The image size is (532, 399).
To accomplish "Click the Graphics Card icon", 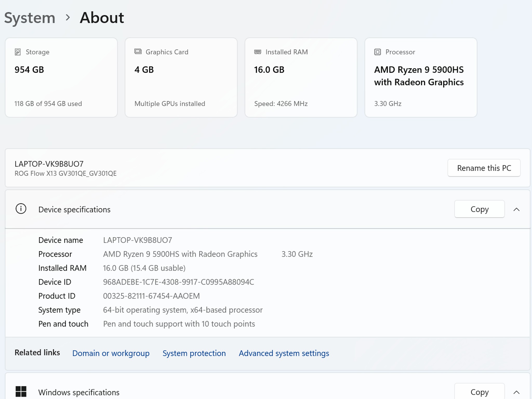I will [x=138, y=51].
